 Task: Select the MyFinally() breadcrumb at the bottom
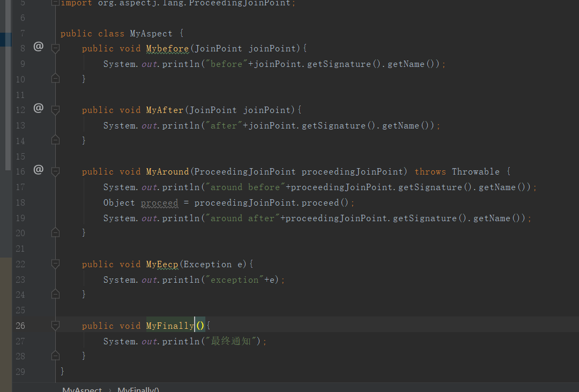(x=138, y=389)
